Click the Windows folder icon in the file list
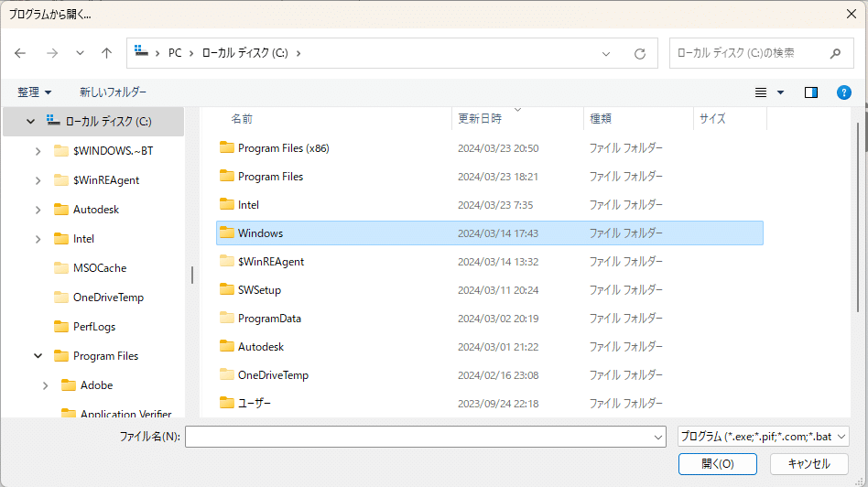 [x=226, y=233]
